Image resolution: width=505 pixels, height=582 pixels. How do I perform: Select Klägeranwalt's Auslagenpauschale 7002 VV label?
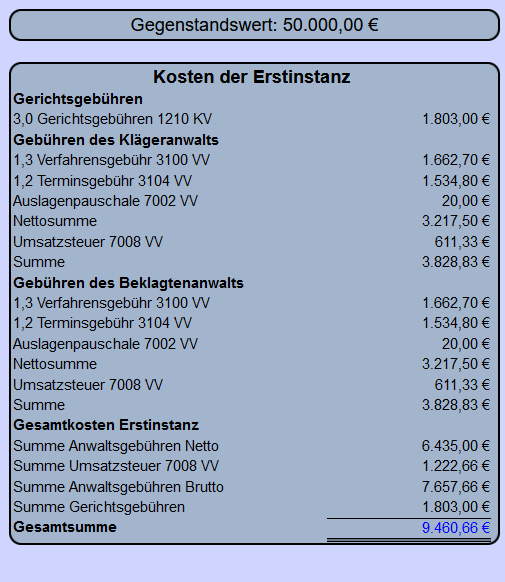[x=105, y=201]
